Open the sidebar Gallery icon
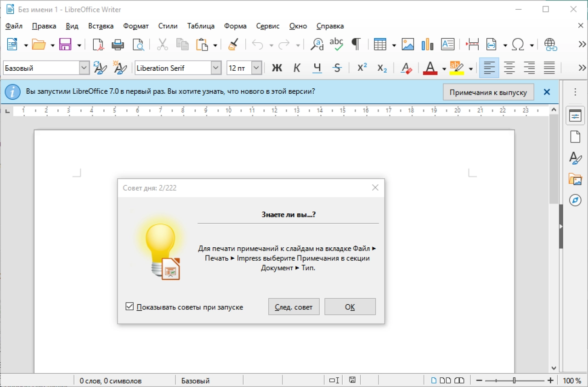This screenshot has height=387, width=588. point(575,179)
